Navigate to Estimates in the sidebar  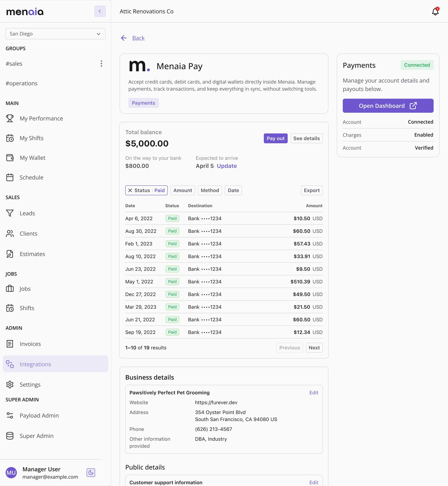tap(32, 254)
